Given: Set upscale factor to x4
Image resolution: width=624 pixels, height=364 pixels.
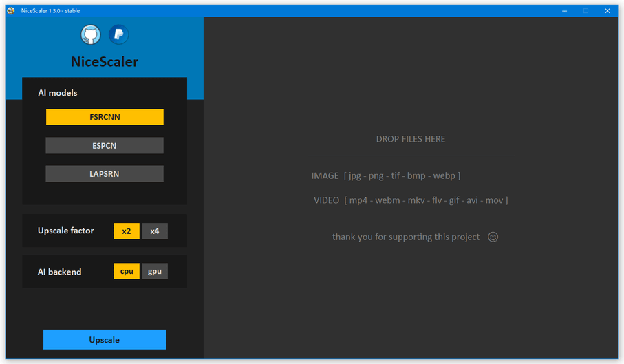Looking at the screenshot, I should coord(155,231).
